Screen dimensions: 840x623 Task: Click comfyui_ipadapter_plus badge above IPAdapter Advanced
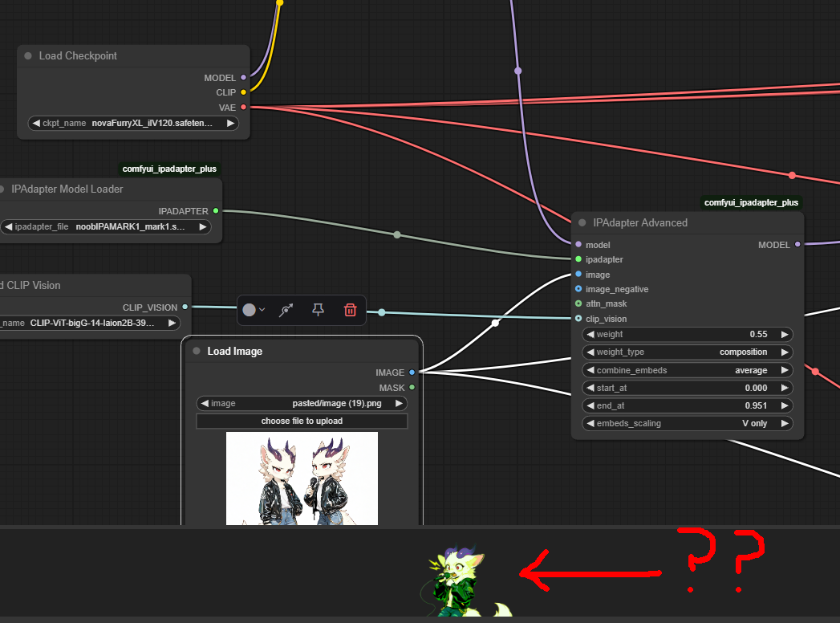tap(751, 202)
